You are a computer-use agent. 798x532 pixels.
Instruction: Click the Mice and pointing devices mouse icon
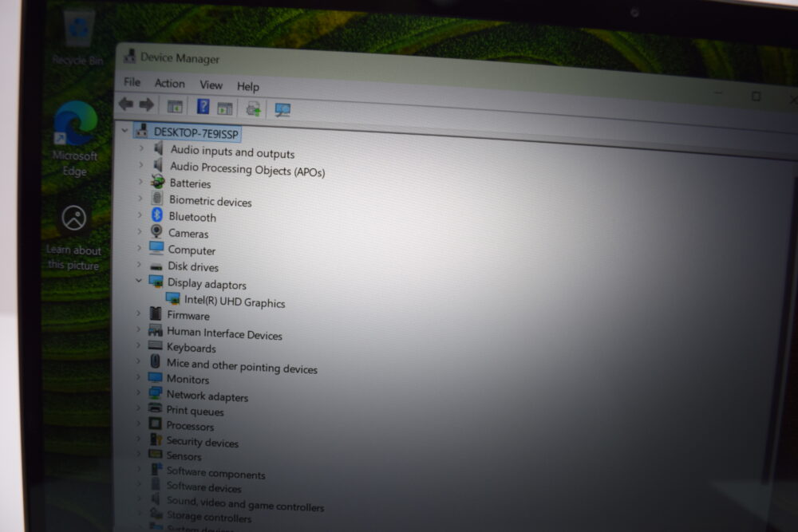(x=156, y=361)
